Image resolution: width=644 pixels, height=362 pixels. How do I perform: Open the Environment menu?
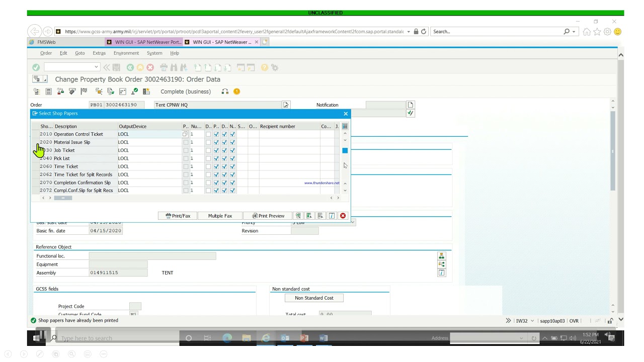pos(126,53)
